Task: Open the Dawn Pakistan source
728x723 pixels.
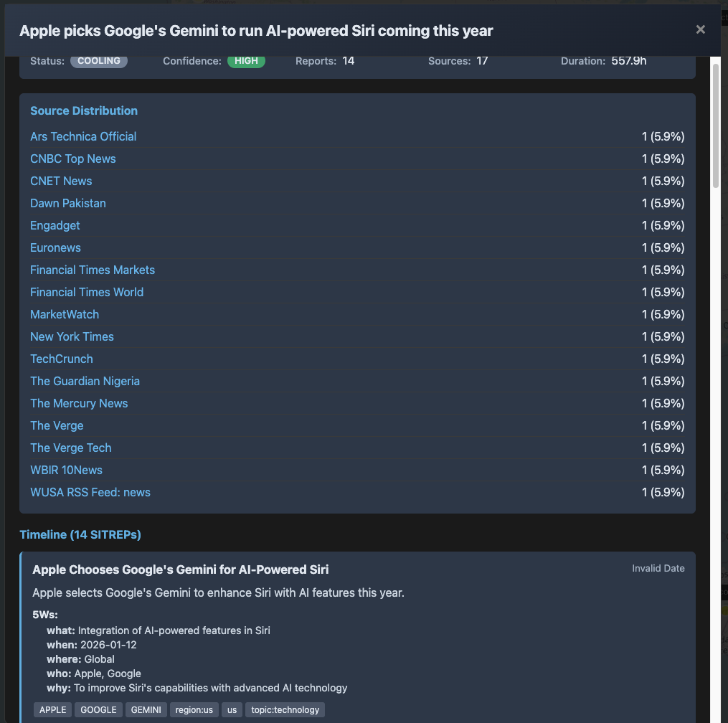Action: (x=68, y=203)
